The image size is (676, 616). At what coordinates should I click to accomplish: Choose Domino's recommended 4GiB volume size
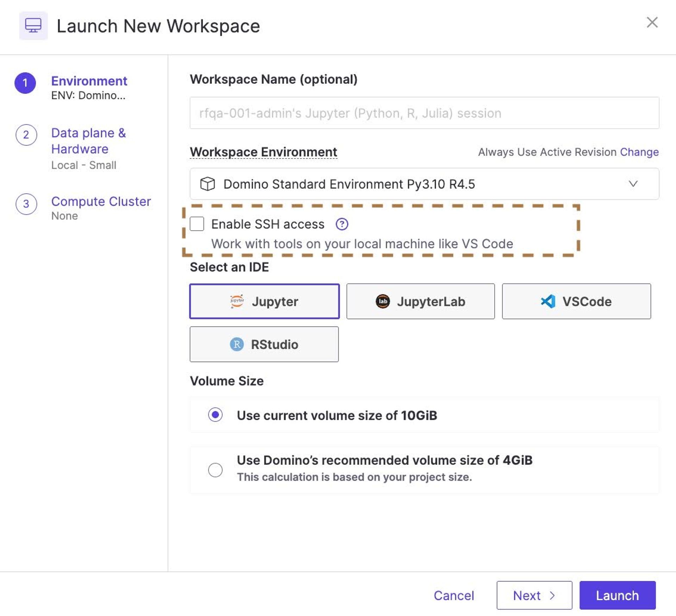(x=215, y=470)
